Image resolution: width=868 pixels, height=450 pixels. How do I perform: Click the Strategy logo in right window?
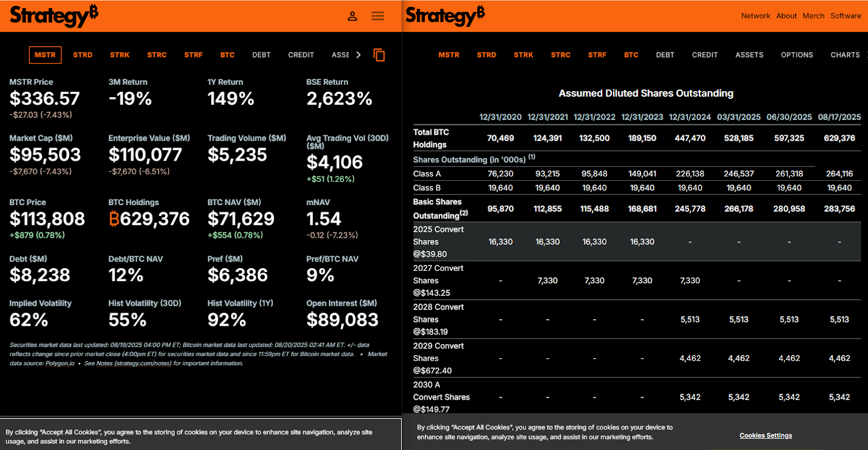coord(445,16)
